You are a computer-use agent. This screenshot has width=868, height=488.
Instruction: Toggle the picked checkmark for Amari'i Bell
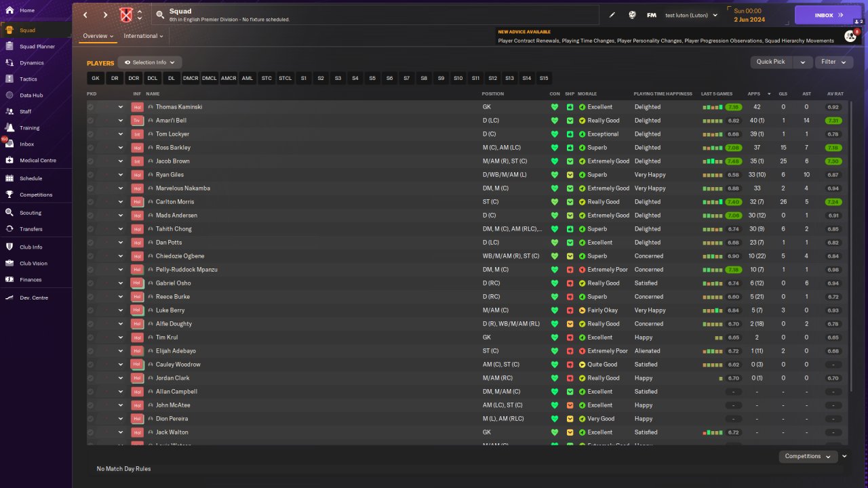91,121
